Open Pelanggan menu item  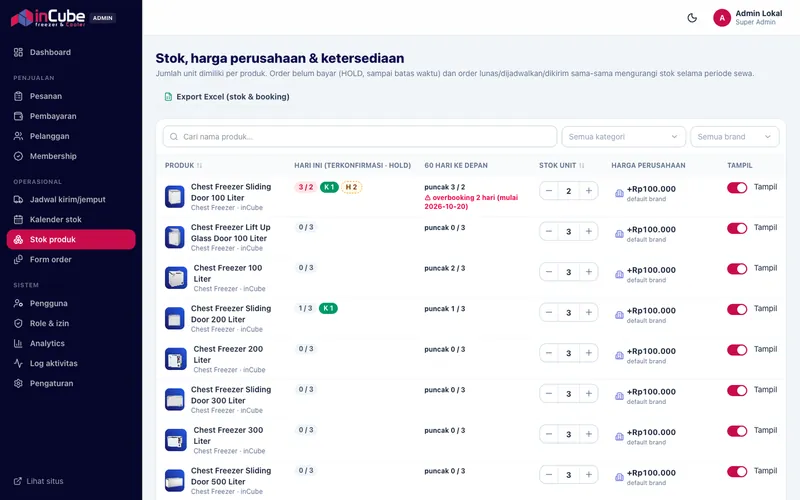[71, 136]
